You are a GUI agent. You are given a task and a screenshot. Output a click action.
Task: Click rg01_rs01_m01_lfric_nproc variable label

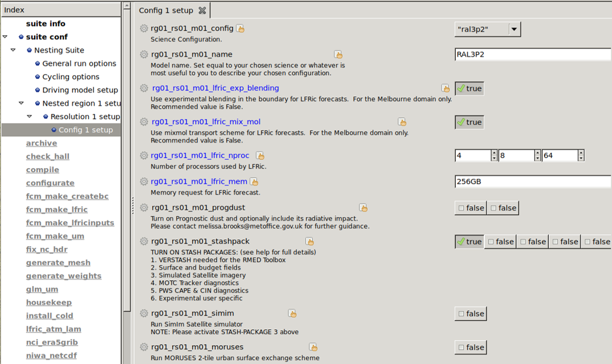200,156
